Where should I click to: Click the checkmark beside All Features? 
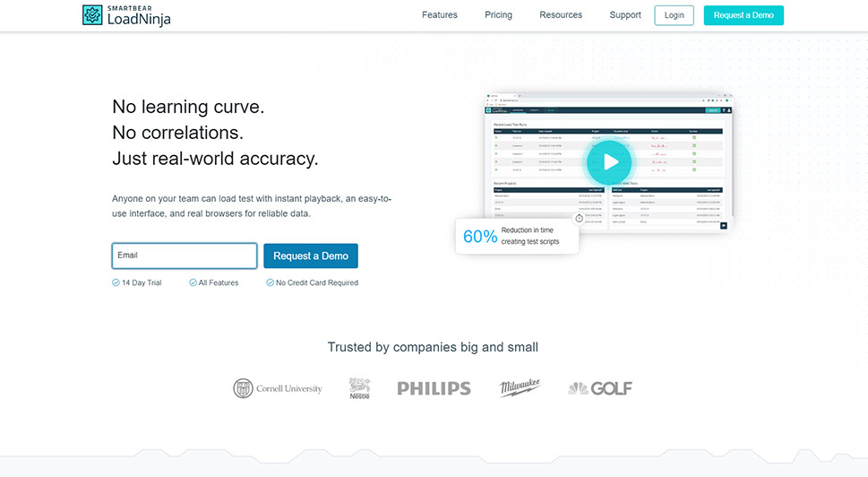point(193,282)
